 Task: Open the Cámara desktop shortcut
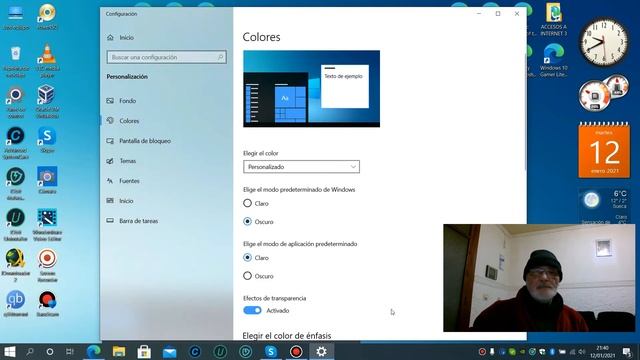pos(47,180)
